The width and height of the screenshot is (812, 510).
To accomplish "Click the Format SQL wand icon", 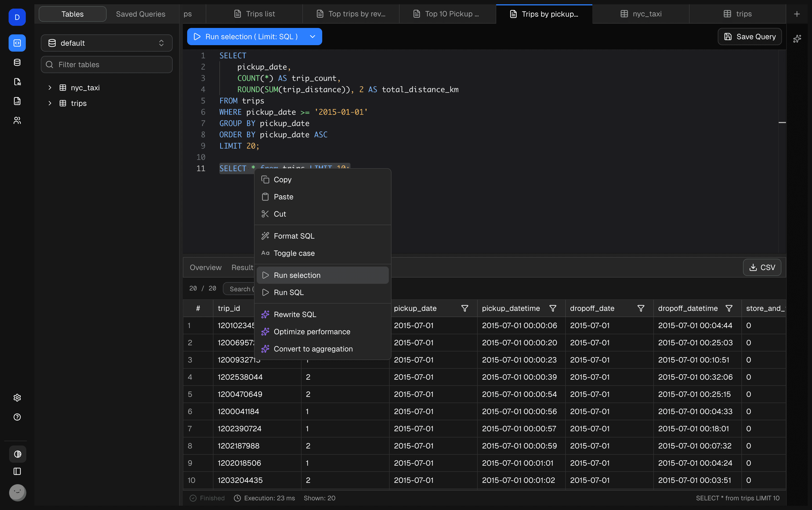I will tap(265, 236).
